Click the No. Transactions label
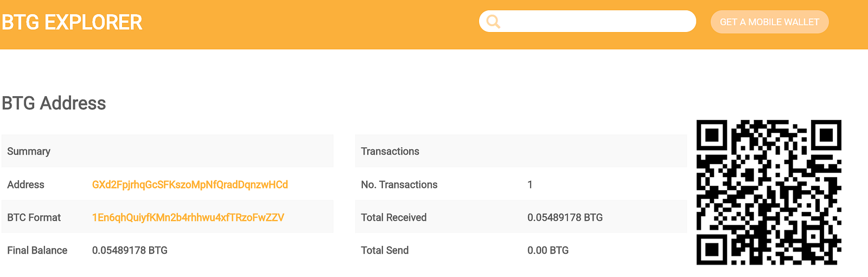The width and height of the screenshot is (868, 277). click(399, 185)
